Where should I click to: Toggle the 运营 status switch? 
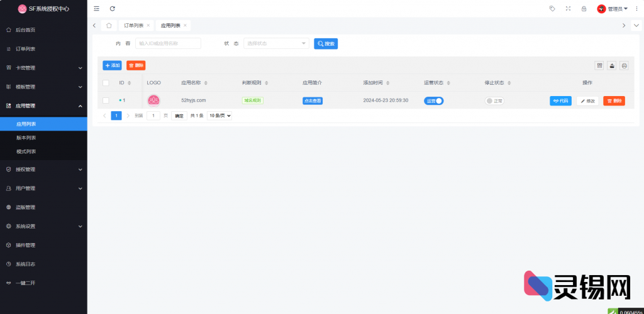434,100
